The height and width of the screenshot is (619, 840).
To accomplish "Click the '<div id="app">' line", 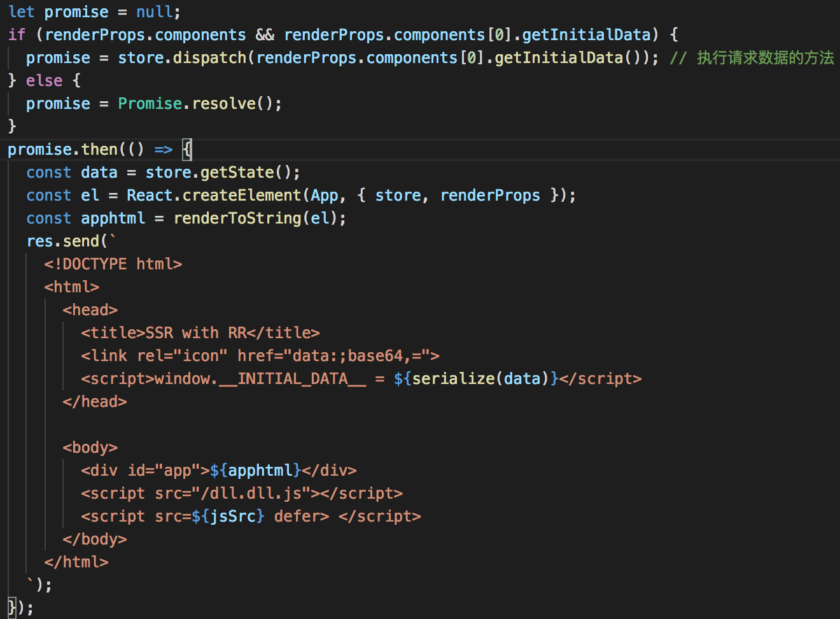I will (x=219, y=471).
